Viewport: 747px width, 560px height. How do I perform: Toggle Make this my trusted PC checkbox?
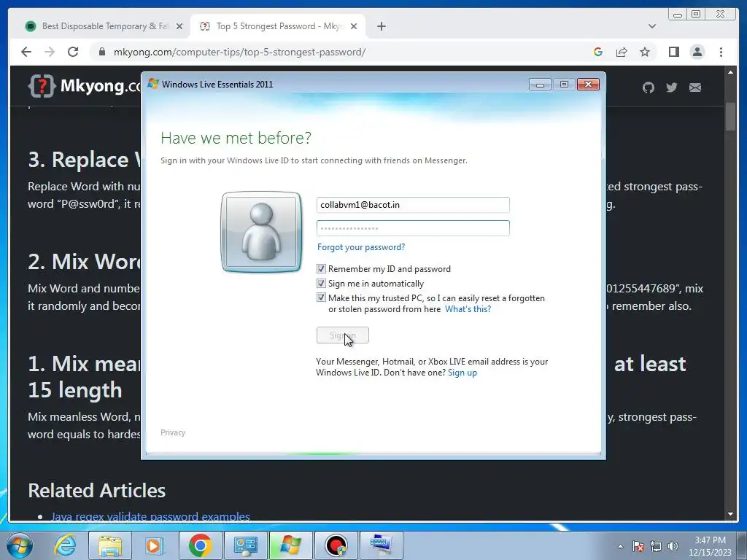tap(322, 298)
